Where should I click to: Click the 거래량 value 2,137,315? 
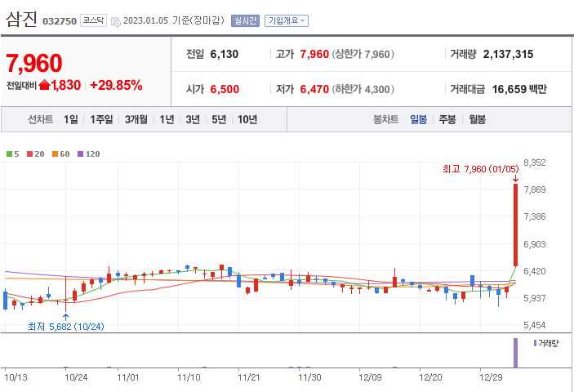point(508,54)
